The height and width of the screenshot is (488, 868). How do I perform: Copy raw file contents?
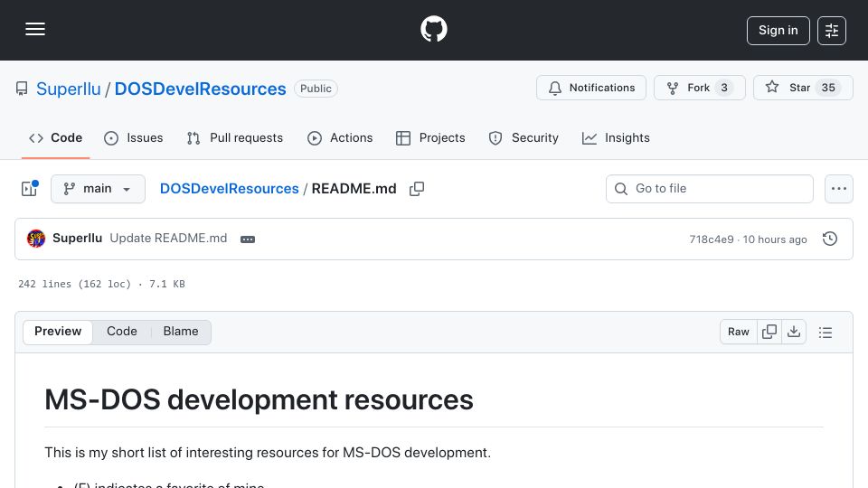click(769, 332)
